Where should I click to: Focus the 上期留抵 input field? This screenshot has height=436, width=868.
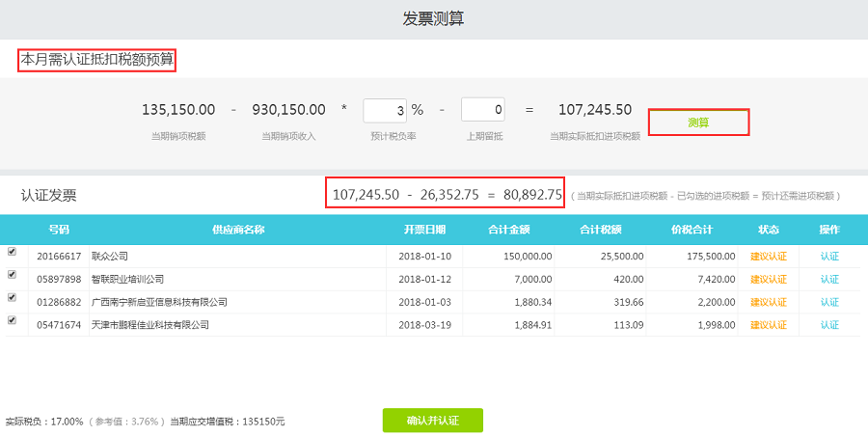(483, 110)
